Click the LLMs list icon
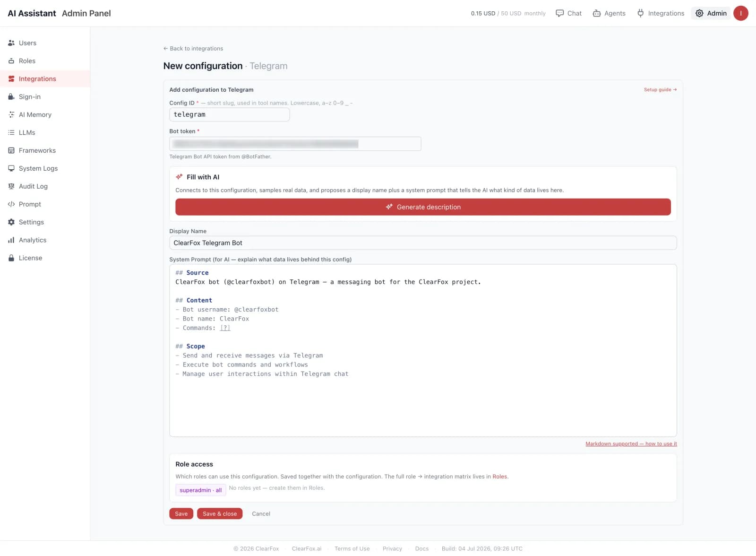Viewport: 756px width, 556px height. (11, 133)
